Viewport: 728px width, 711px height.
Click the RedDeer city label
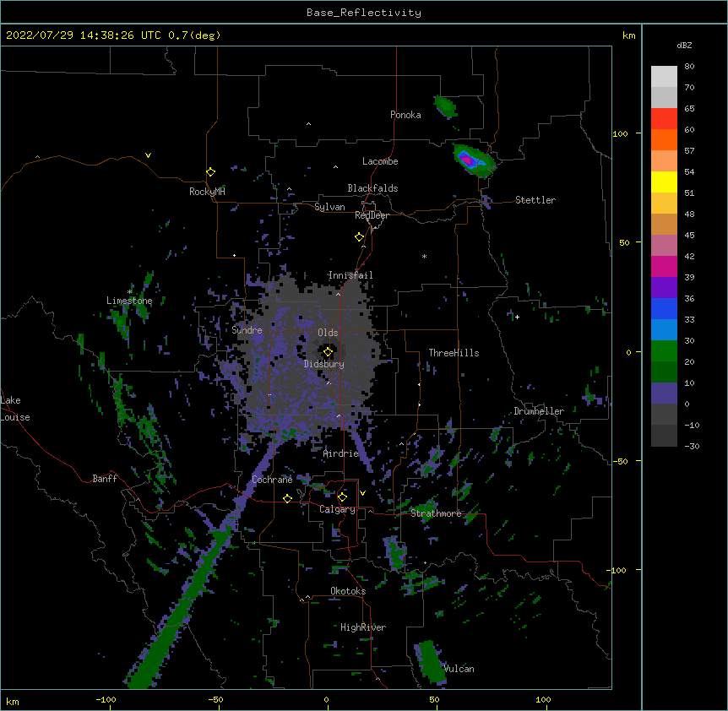(372, 215)
